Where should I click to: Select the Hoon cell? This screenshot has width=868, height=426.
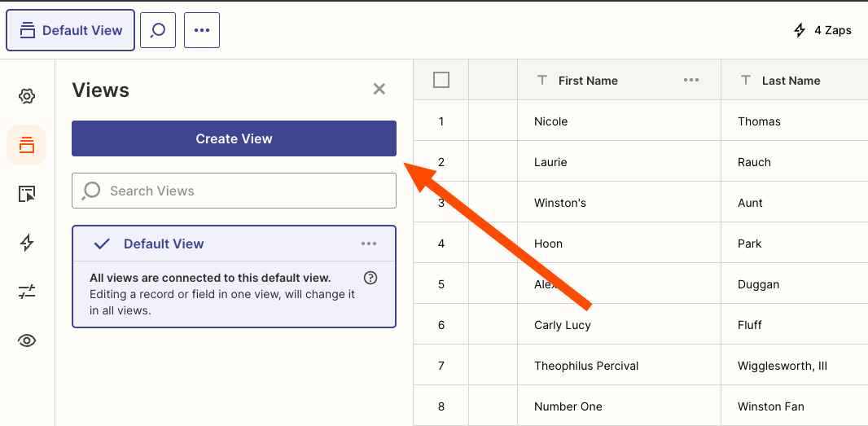tap(619, 244)
